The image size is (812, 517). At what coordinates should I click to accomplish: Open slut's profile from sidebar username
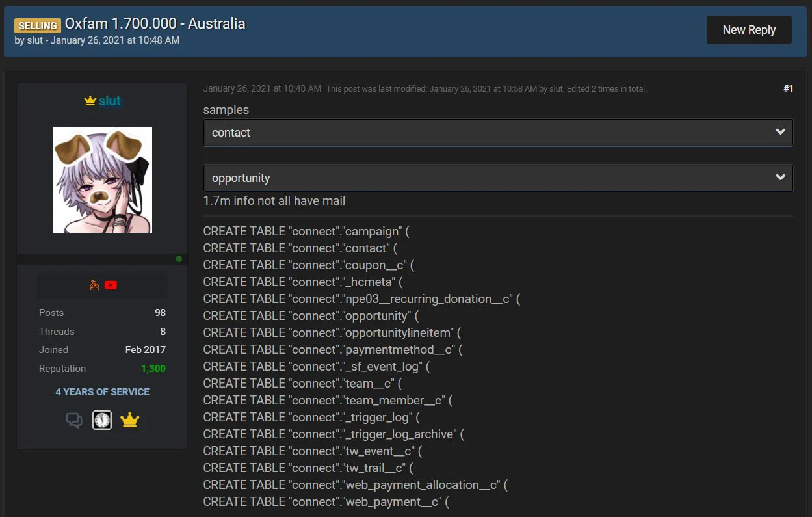tap(110, 101)
